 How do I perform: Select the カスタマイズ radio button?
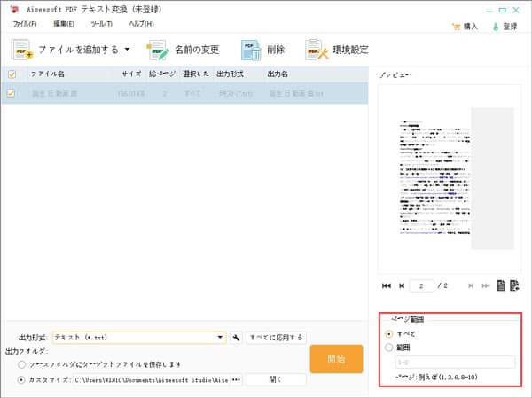[x=21, y=380]
